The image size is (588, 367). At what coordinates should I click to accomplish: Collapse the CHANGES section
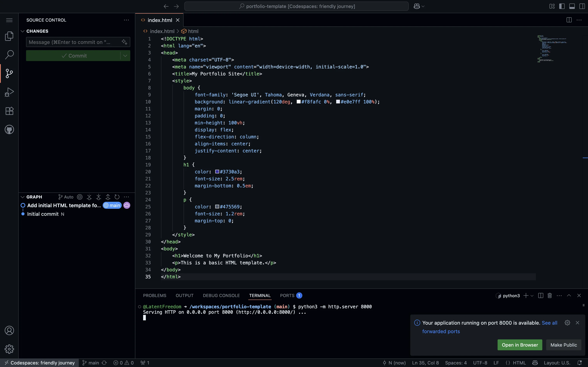[23, 31]
